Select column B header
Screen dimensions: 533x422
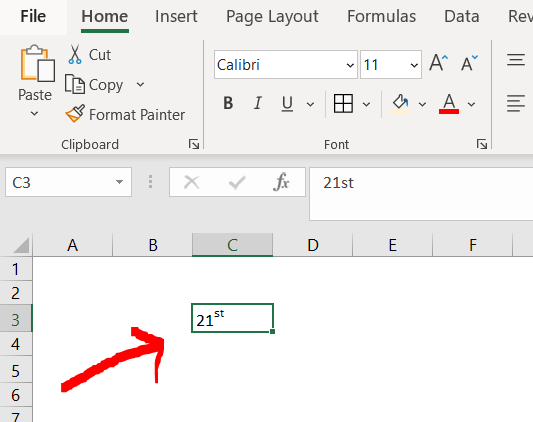tap(153, 245)
